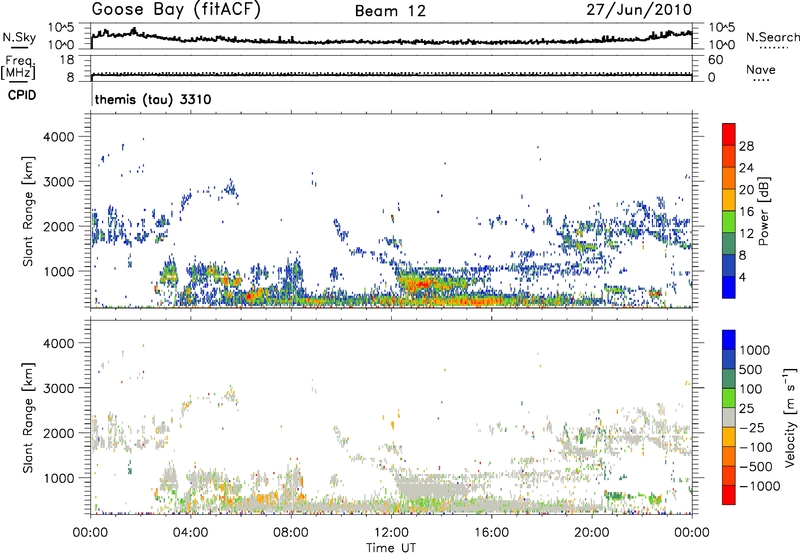Select the 'N.Search' legend label
This screenshot has height=554, width=800.
tap(772, 37)
